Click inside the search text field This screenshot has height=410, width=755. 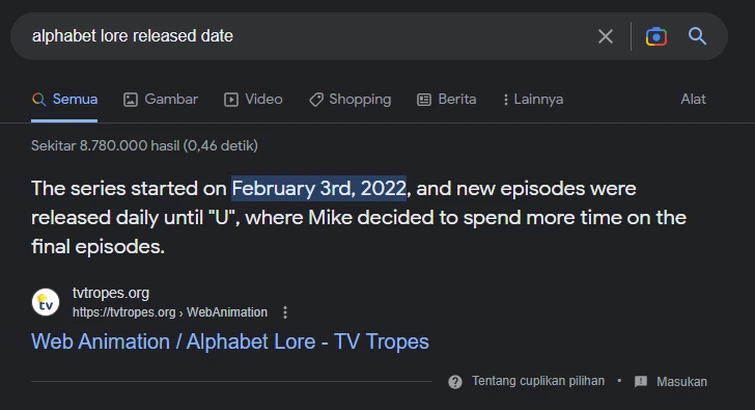click(x=308, y=36)
